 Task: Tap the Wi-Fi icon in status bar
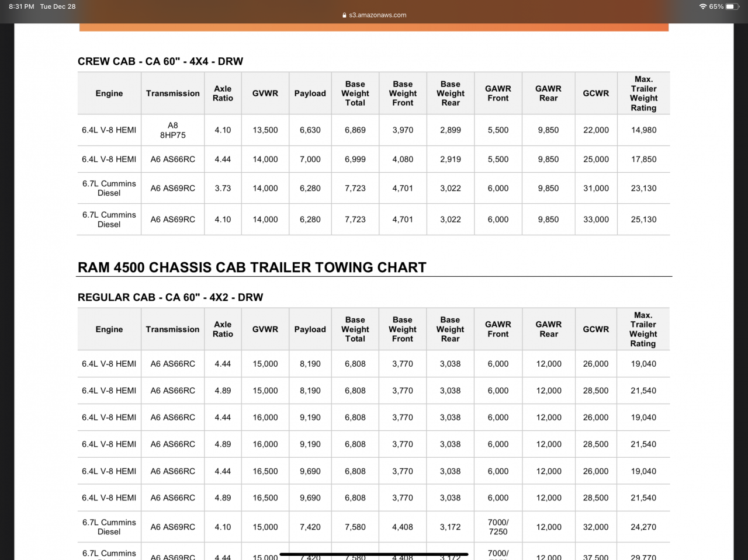pos(702,6)
